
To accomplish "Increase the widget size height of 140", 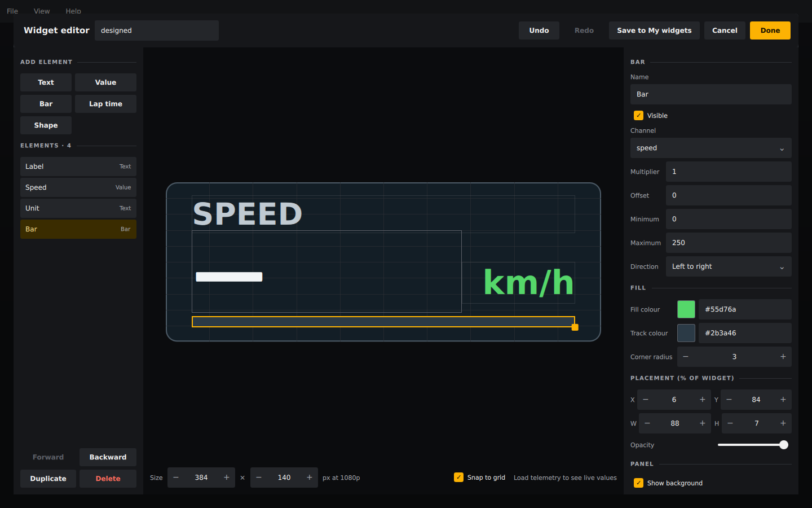I will (310, 478).
